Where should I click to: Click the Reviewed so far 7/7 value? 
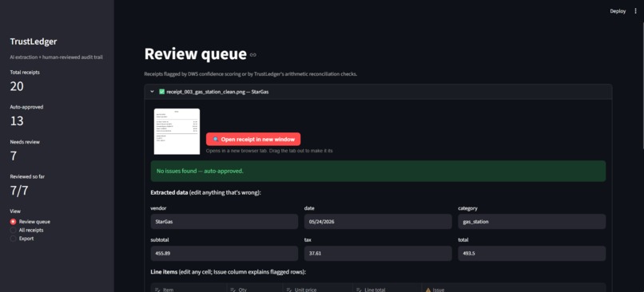coord(19,191)
